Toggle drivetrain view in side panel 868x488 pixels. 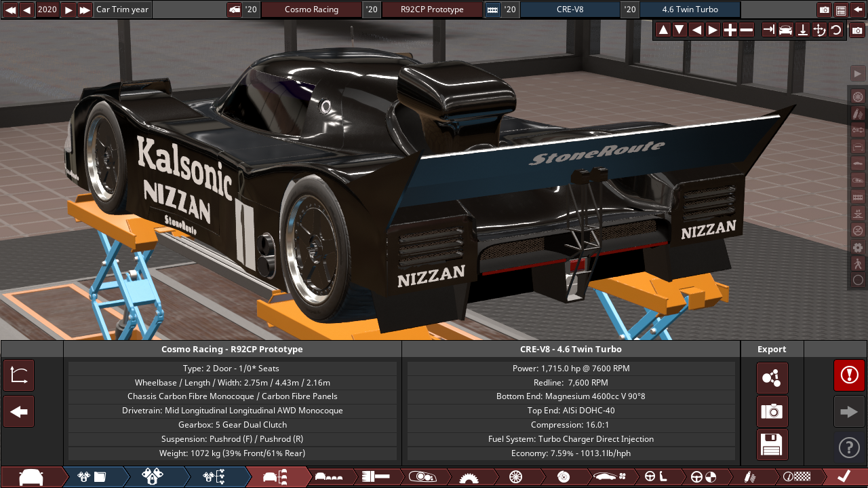coord(858,130)
